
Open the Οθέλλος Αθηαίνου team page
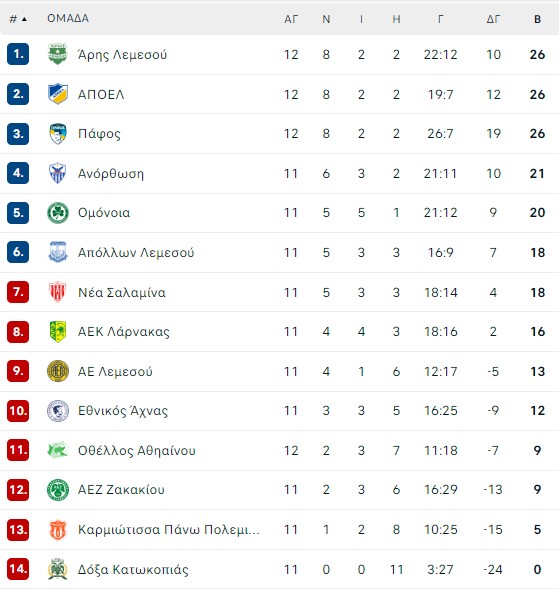[x=137, y=450]
